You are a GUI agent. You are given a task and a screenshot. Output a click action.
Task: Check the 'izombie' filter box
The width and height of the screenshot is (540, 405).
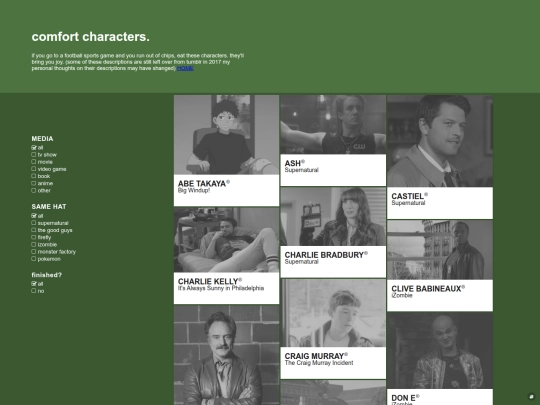tap(34, 245)
